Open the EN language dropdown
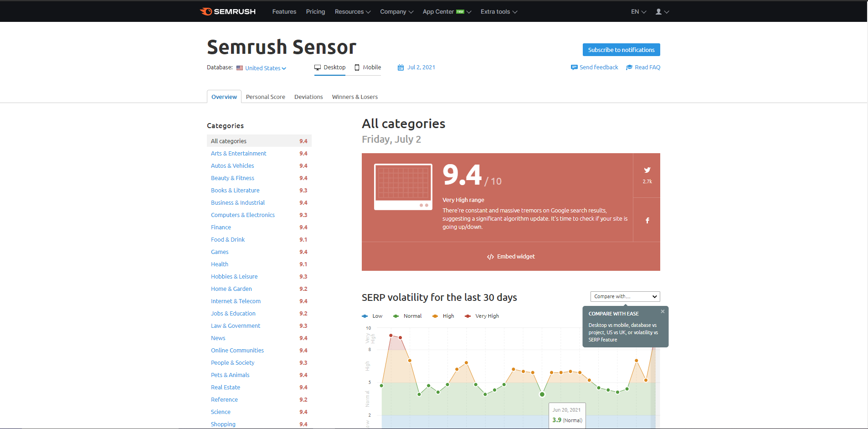 [639, 12]
